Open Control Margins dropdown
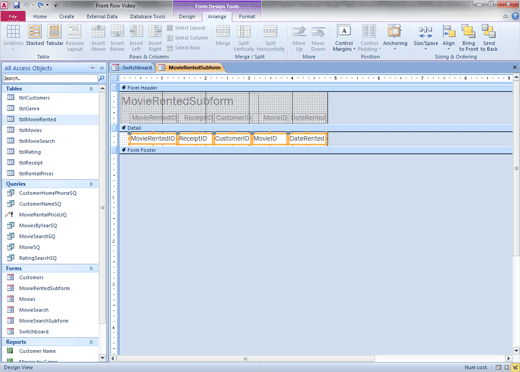This screenshot has height=372, width=520. (x=344, y=38)
